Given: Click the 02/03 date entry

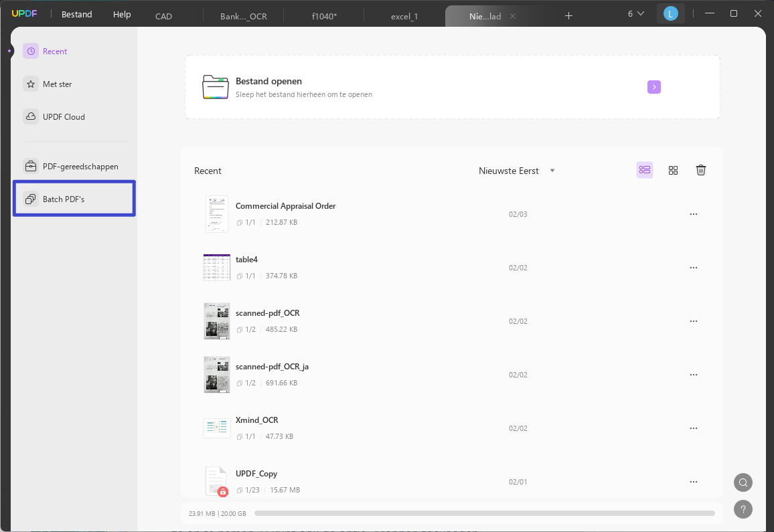Looking at the screenshot, I should tap(518, 214).
